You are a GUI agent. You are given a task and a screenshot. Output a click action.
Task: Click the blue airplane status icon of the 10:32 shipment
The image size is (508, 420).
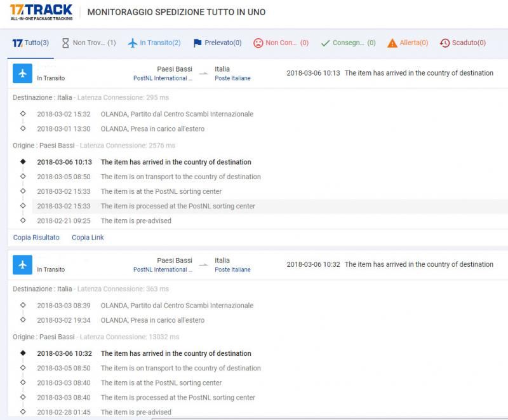(x=22, y=265)
